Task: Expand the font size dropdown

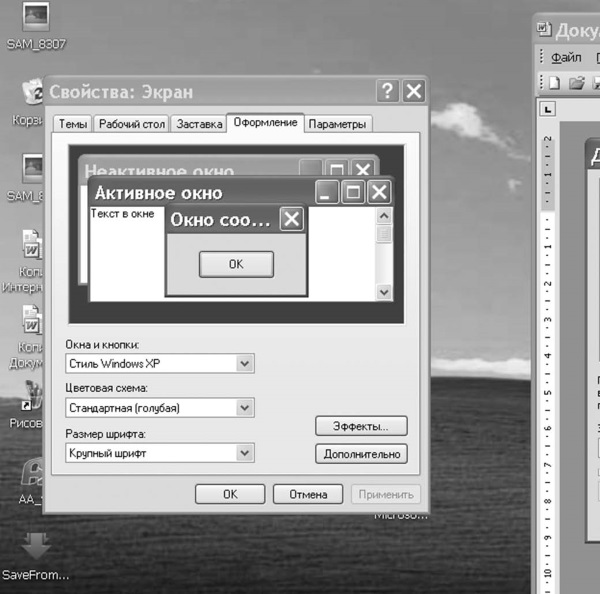Action: click(244, 453)
